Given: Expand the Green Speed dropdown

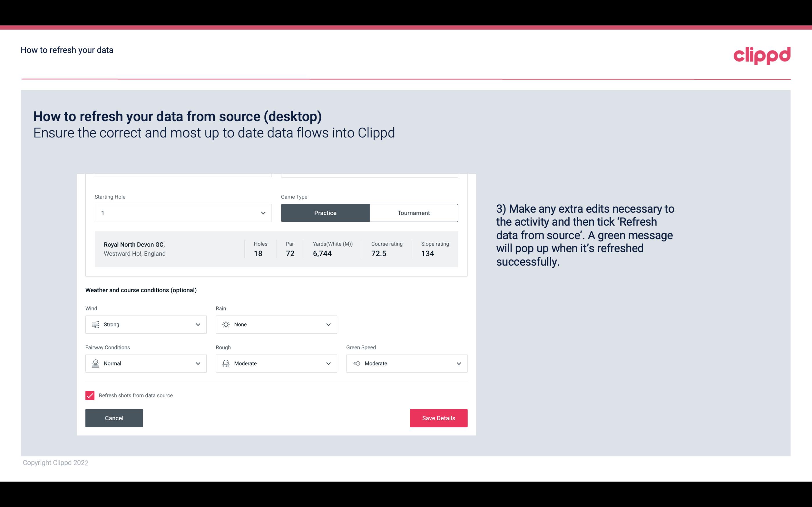Looking at the screenshot, I should 458,363.
